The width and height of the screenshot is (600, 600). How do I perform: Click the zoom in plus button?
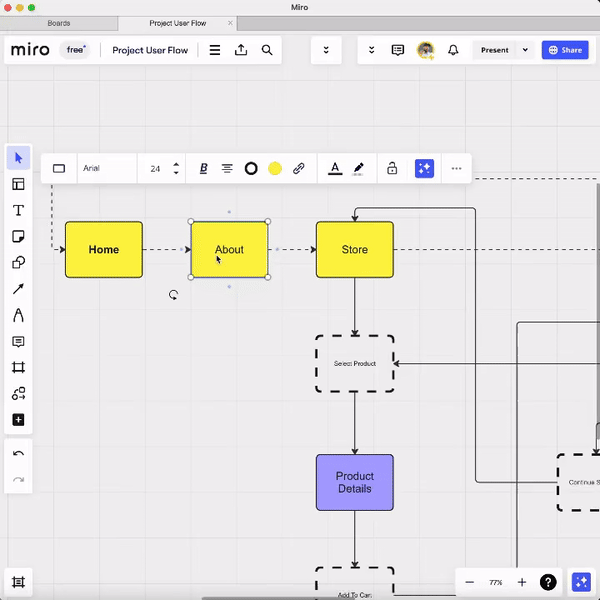522,582
